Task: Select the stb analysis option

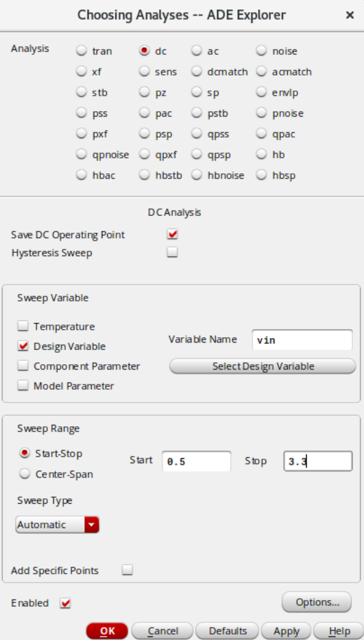Action: click(82, 92)
